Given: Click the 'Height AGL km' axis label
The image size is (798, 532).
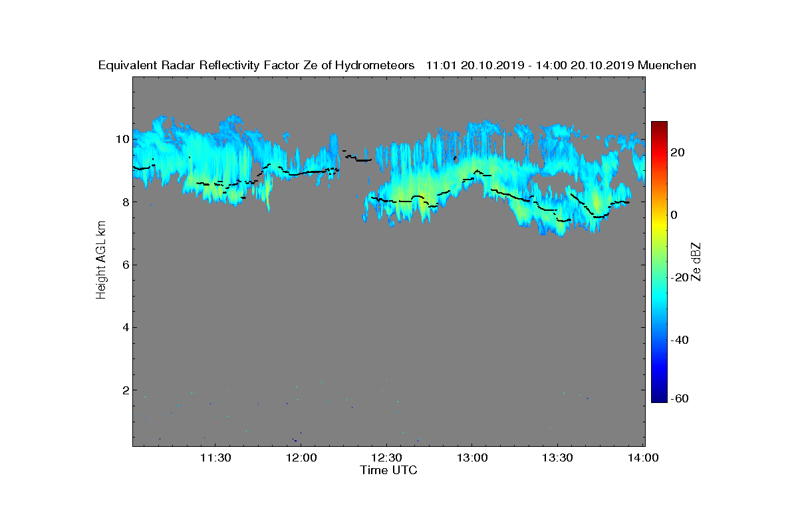Looking at the screenshot, I should [101, 260].
